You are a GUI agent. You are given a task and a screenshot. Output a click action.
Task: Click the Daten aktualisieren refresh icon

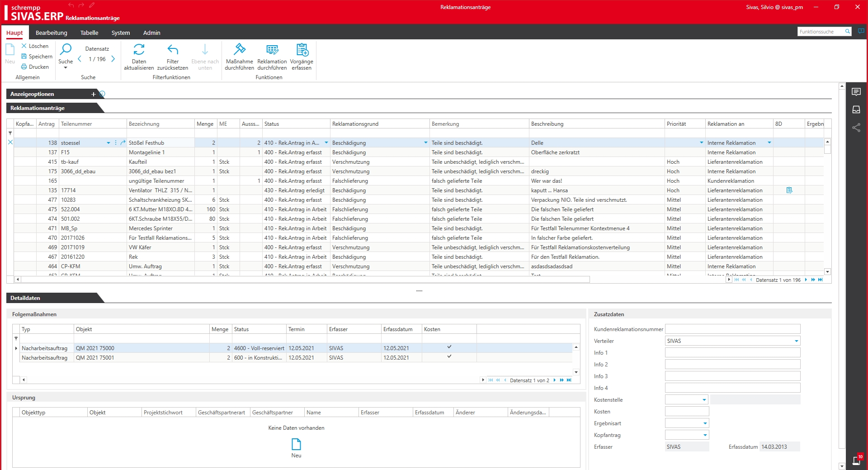click(139, 50)
